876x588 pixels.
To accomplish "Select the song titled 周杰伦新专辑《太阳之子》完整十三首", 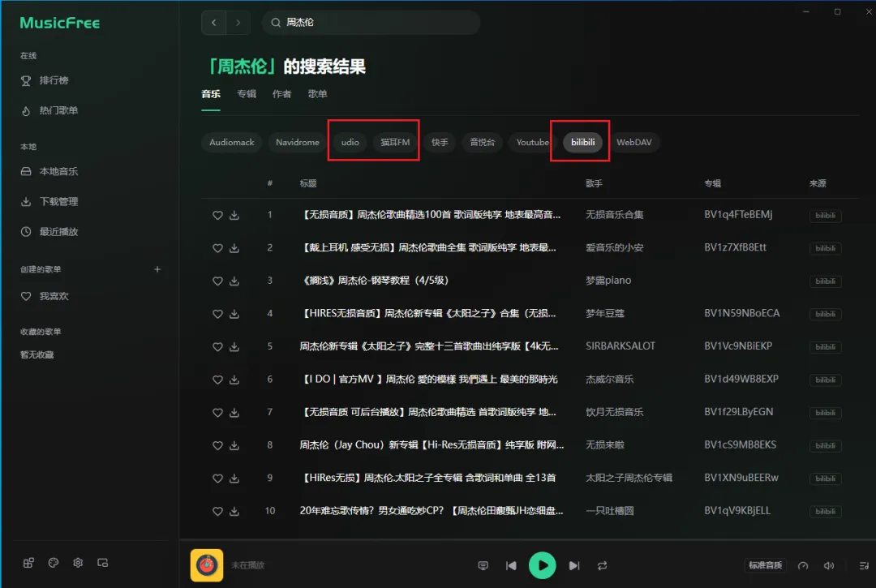I will pos(429,346).
